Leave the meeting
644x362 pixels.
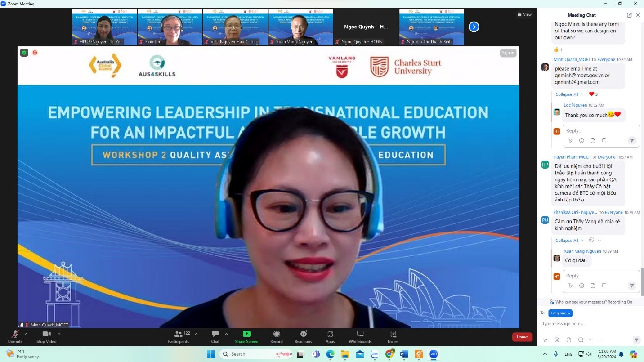[522, 337]
